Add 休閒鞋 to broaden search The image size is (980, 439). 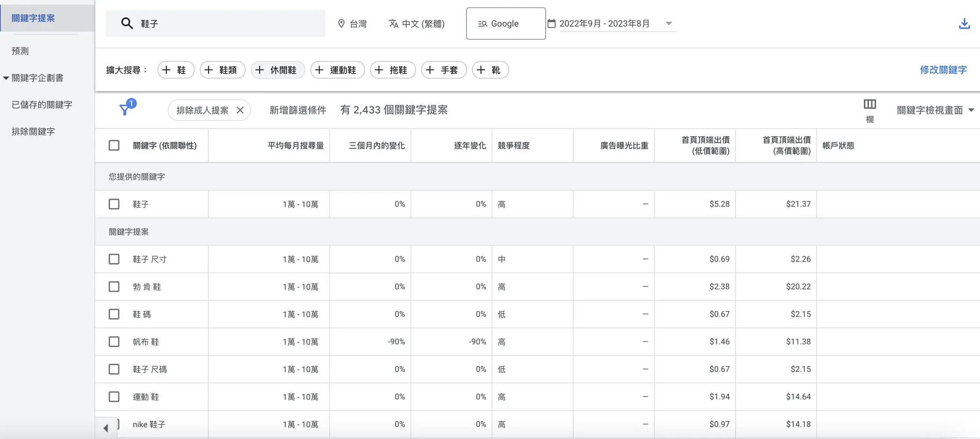(x=278, y=70)
